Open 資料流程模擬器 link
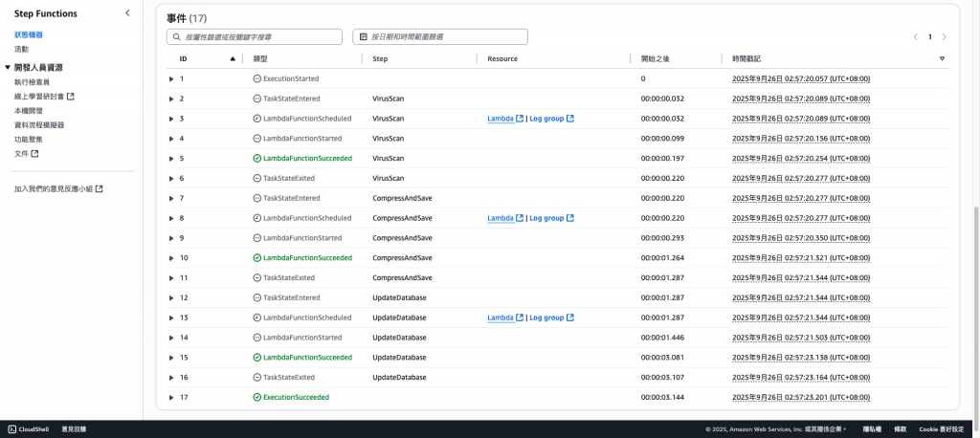 coord(39,125)
